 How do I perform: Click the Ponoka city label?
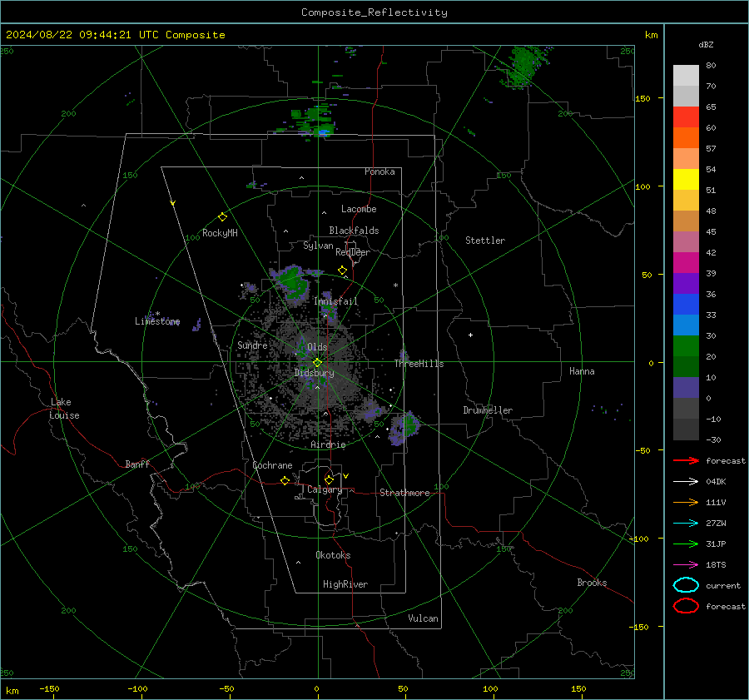(379, 171)
